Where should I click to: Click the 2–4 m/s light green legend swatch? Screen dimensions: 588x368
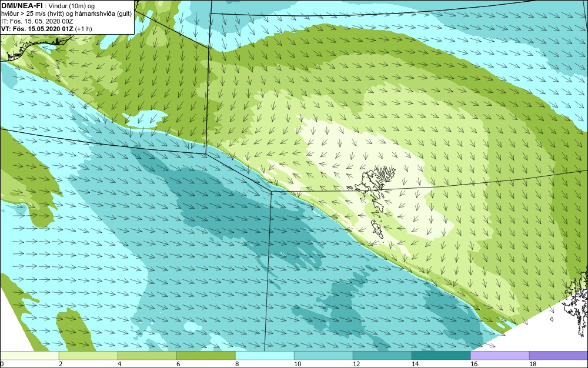[x=88, y=356]
